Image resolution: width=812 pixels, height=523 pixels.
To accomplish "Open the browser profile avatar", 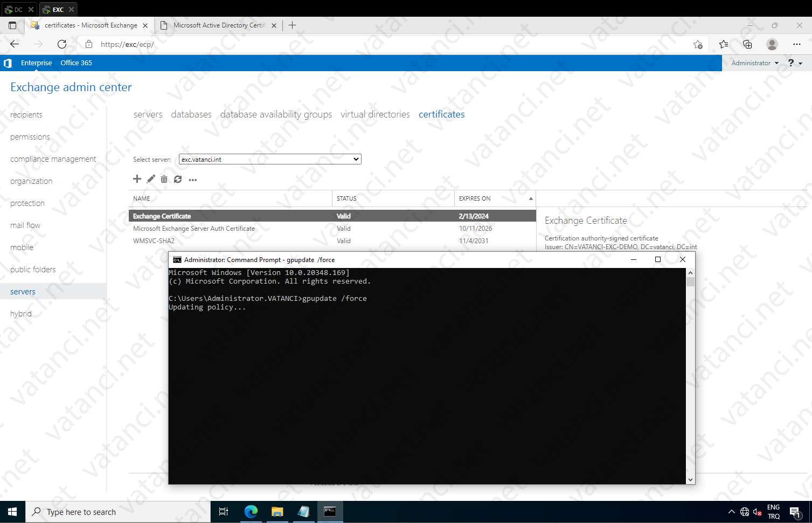I will pos(772,44).
